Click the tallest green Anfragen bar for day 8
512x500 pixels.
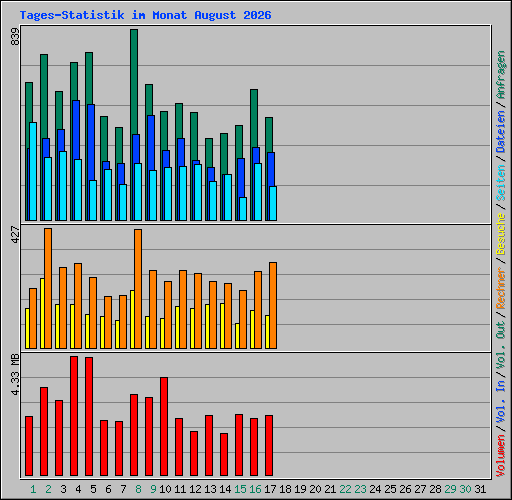click(x=134, y=82)
